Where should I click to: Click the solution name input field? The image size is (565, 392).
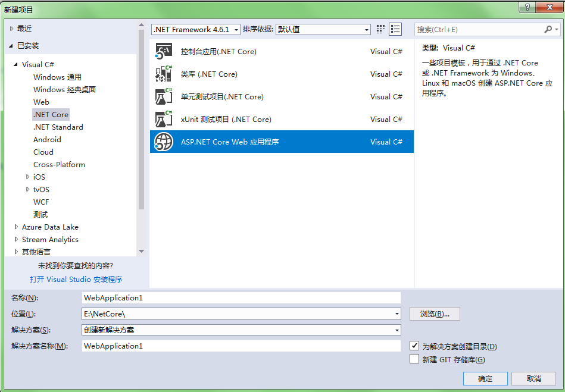tap(241, 346)
